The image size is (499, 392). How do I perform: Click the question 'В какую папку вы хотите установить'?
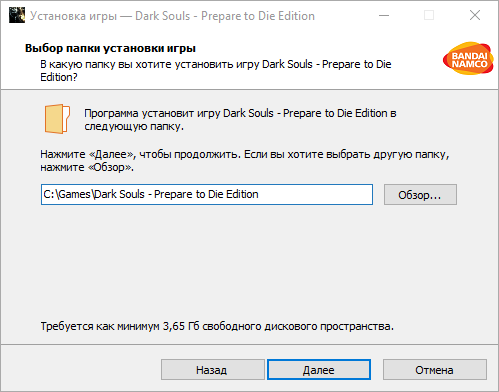click(137, 64)
